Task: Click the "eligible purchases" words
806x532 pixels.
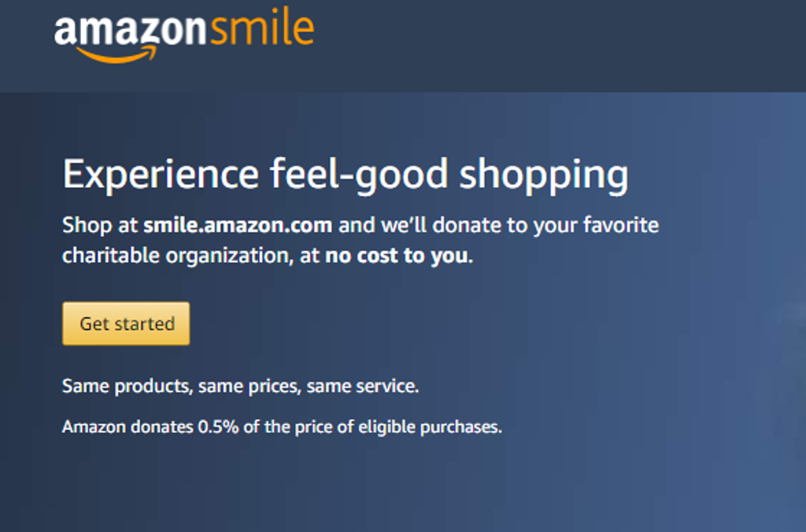Action: click(428, 427)
